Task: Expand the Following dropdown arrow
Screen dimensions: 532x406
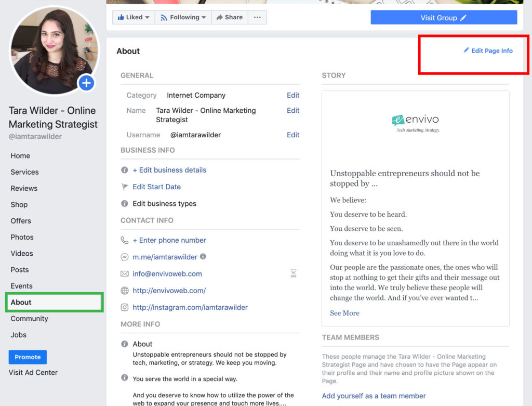Action: tap(204, 17)
